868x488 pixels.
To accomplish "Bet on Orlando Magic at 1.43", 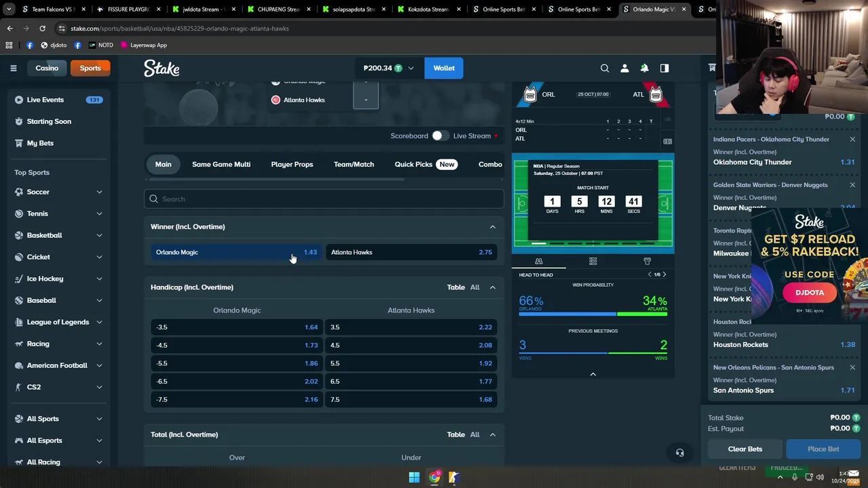I will (x=237, y=252).
